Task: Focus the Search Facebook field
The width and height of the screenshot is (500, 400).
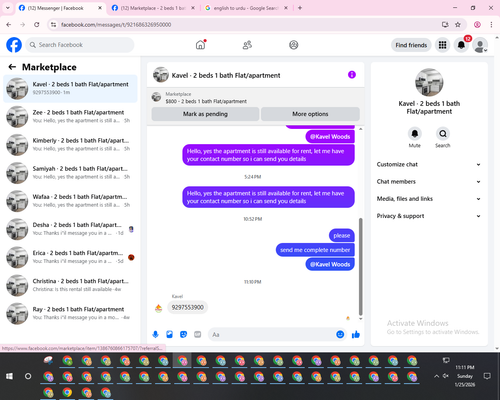Action: pyautogui.click(x=80, y=45)
